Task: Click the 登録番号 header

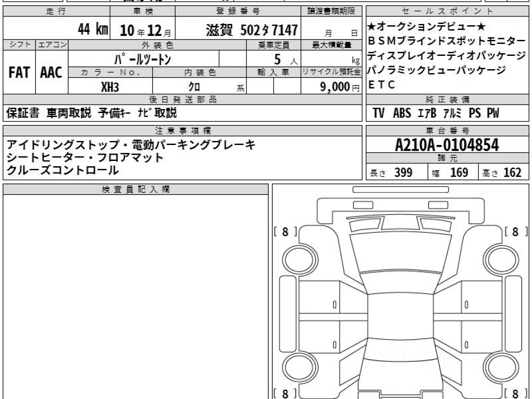Action: click(239, 12)
